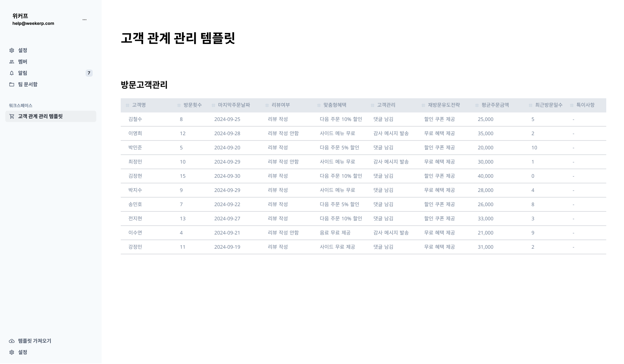Click the 위커프 account name
This screenshot has width=624, height=364.
pos(20,16)
